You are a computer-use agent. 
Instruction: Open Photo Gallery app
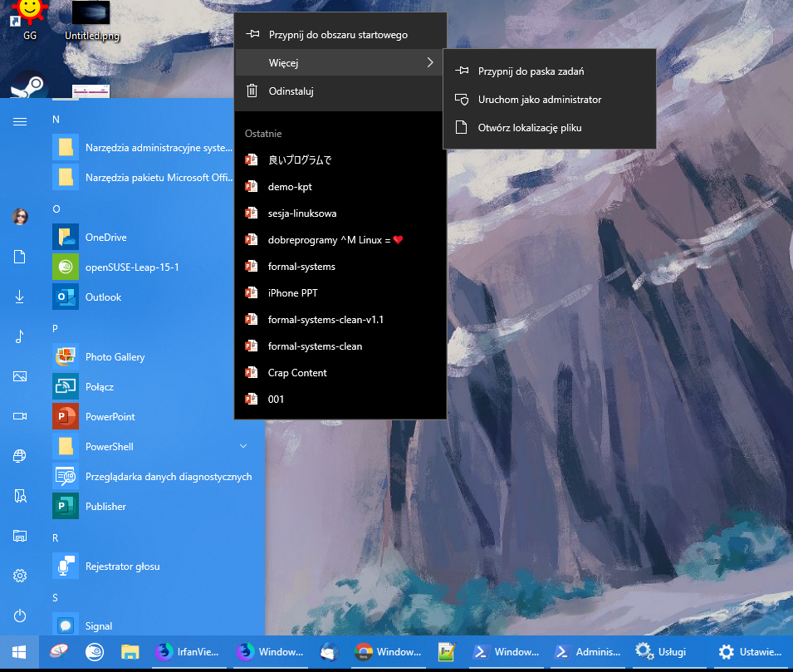(115, 356)
